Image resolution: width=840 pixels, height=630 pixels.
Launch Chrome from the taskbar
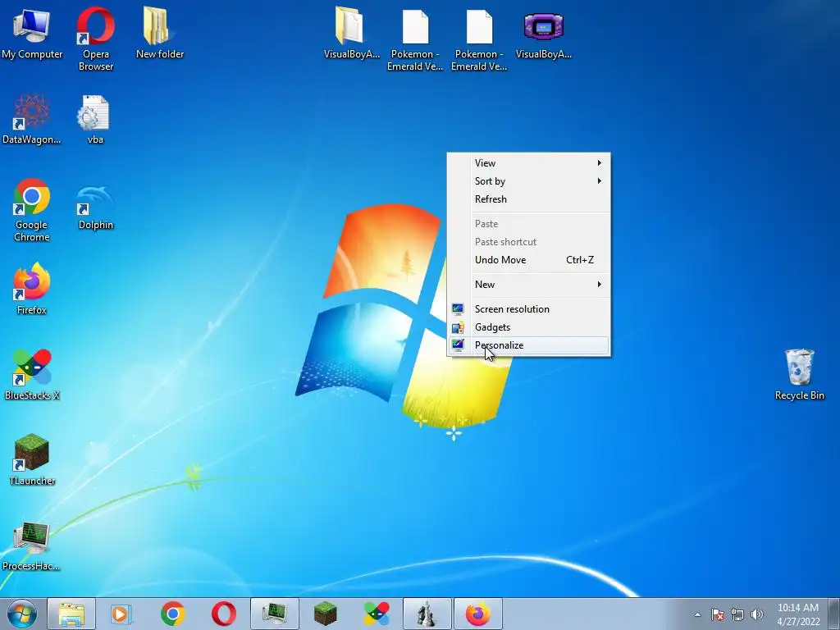[172, 614]
